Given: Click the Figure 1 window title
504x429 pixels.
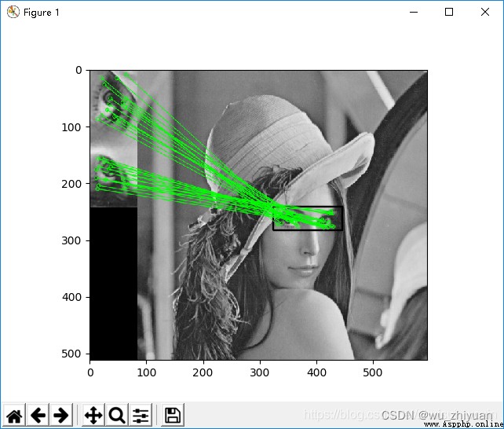Looking at the screenshot, I should (41, 13).
